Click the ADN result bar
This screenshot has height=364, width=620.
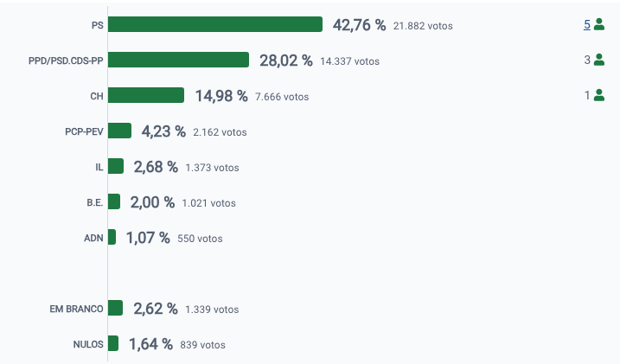tap(112, 238)
